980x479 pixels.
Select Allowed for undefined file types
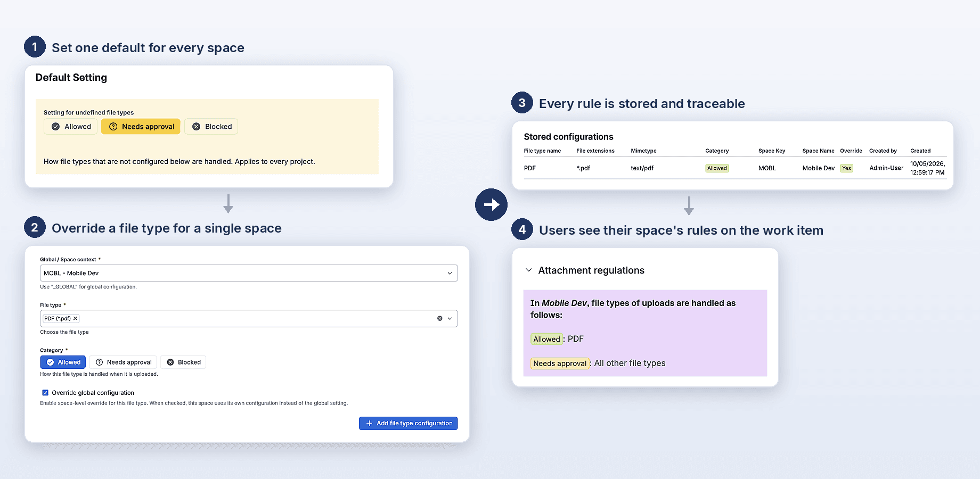[x=71, y=127]
